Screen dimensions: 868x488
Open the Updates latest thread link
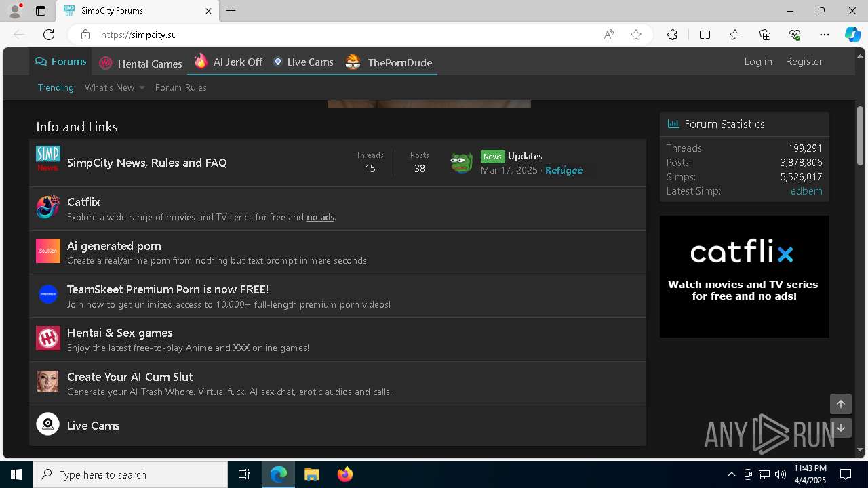click(x=525, y=156)
